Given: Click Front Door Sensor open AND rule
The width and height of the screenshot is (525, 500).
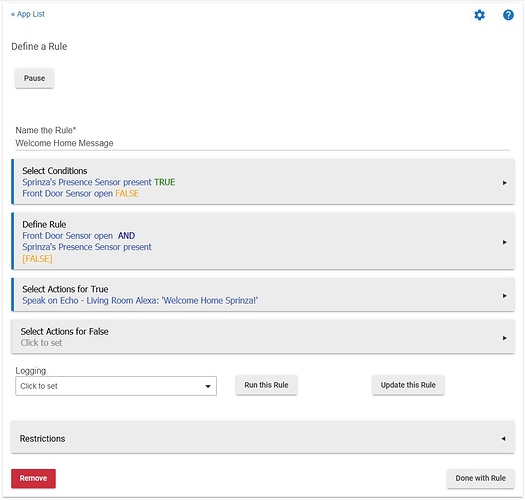Looking at the screenshot, I should (78, 236).
